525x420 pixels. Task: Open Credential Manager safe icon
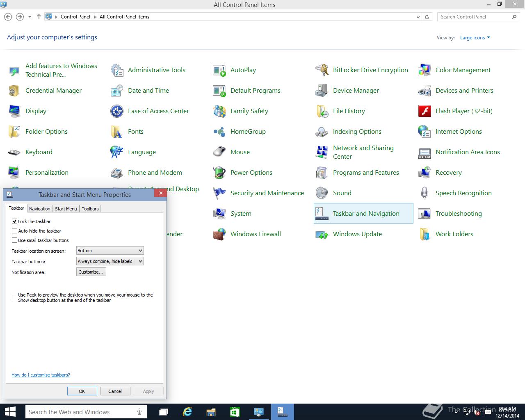click(x=14, y=91)
